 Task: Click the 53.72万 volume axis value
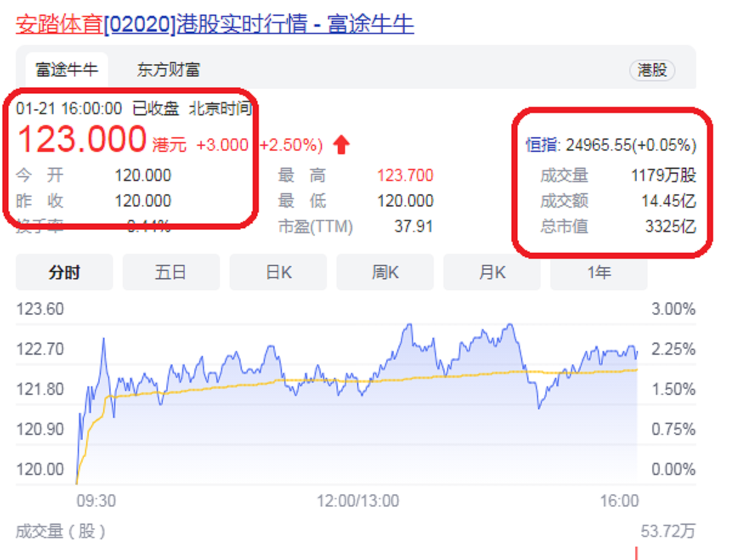[x=668, y=531]
